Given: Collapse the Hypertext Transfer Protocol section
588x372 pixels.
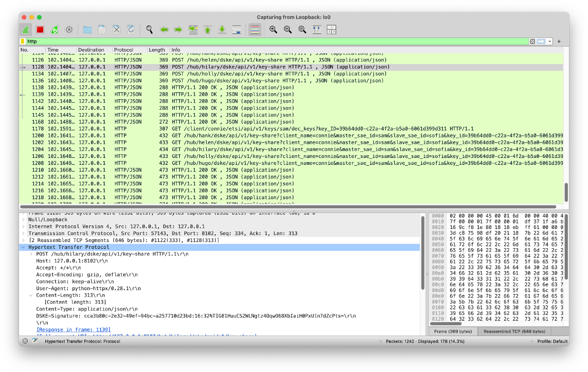Looking at the screenshot, I should tap(23, 247).
